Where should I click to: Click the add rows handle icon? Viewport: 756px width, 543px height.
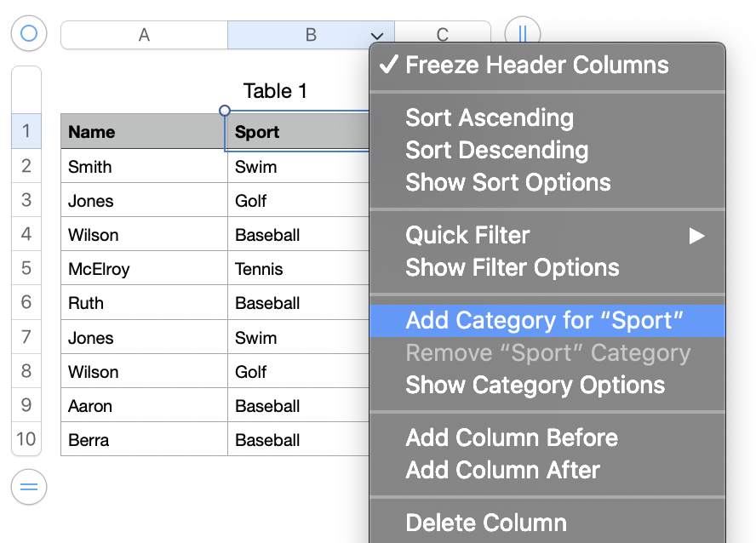click(x=29, y=488)
